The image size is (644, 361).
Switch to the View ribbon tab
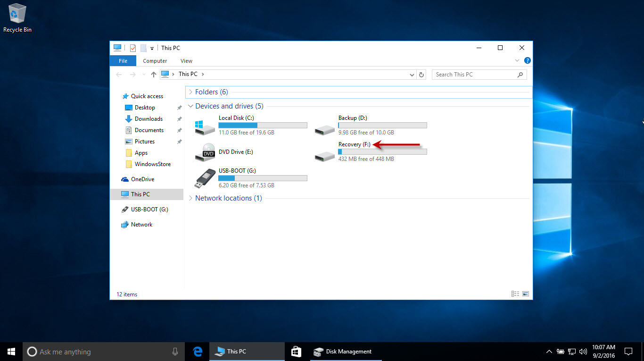coord(186,60)
